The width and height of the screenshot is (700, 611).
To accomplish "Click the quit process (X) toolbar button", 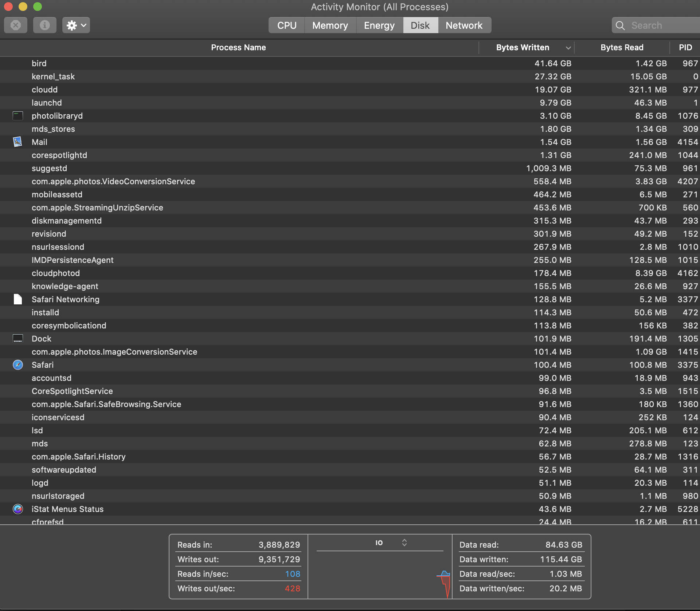I will coord(16,25).
